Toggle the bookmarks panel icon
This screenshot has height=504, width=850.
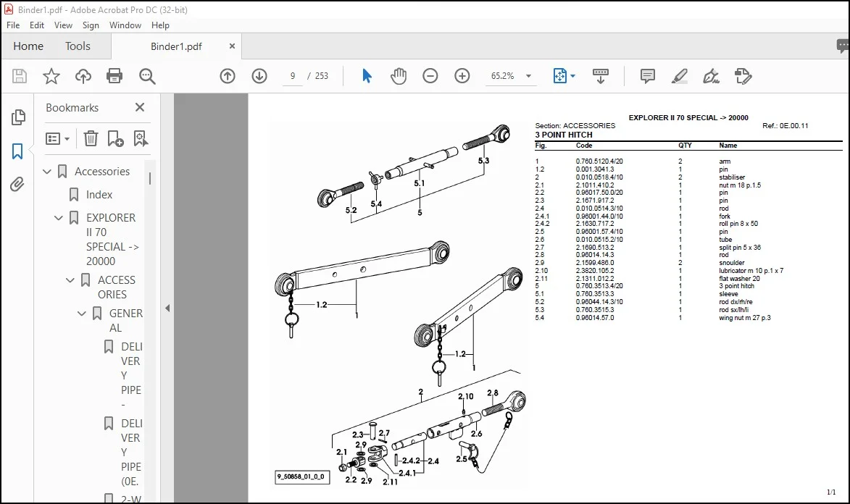click(17, 151)
